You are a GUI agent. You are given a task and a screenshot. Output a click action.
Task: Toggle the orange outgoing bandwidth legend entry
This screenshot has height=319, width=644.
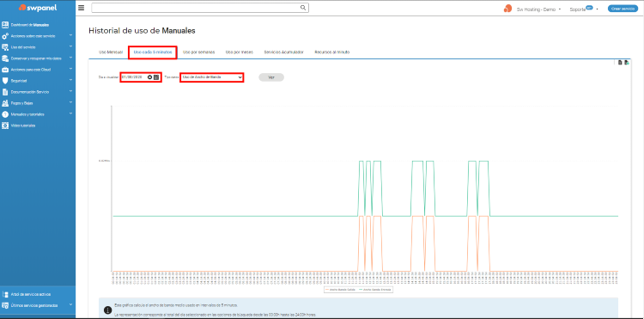tap(341, 290)
